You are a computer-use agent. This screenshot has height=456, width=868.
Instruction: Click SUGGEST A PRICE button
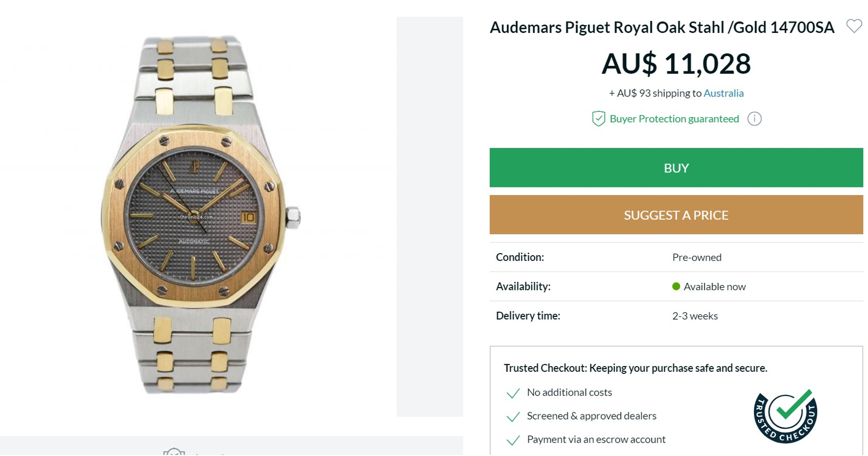coord(676,215)
